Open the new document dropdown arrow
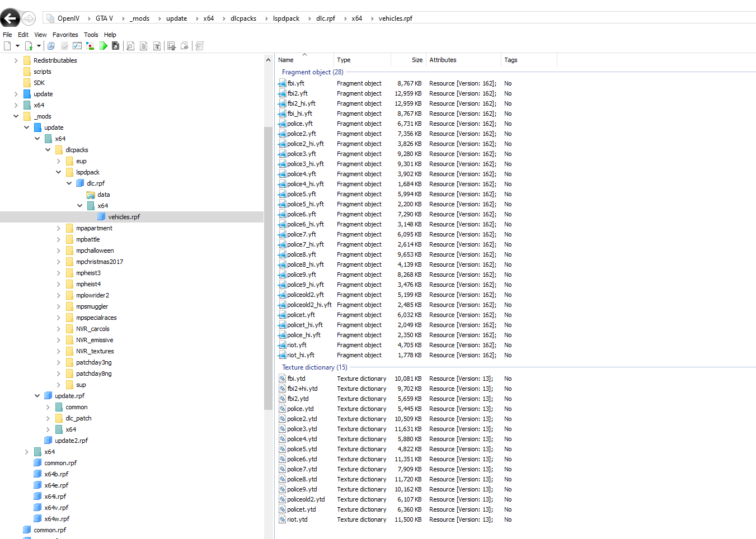Image resolution: width=756 pixels, height=539 pixels. click(17, 46)
